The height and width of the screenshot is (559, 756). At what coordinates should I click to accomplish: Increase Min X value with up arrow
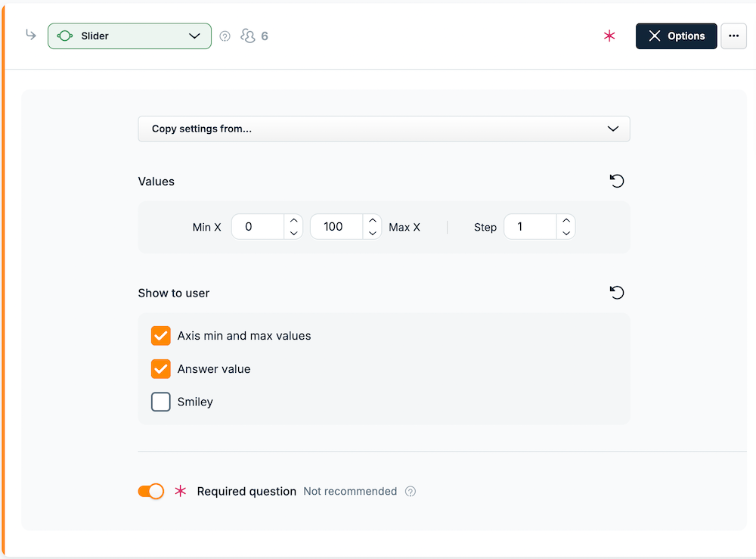[x=293, y=220]
